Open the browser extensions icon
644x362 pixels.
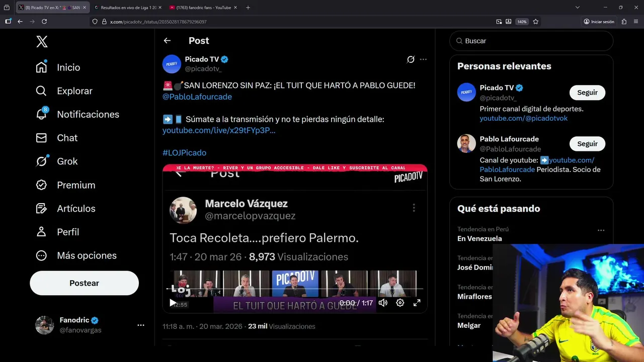point(624,22)
